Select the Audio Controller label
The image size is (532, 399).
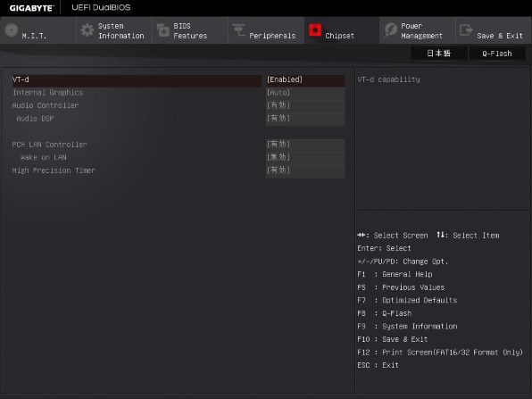(46, 105)
